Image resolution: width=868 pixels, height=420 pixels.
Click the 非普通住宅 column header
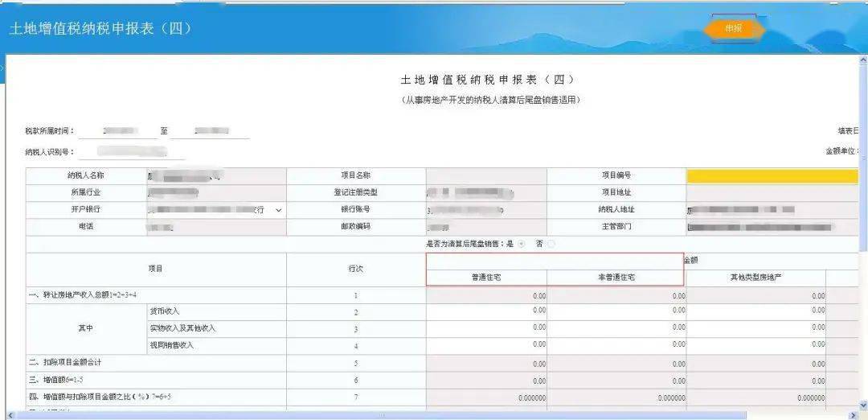coord(616,278)
